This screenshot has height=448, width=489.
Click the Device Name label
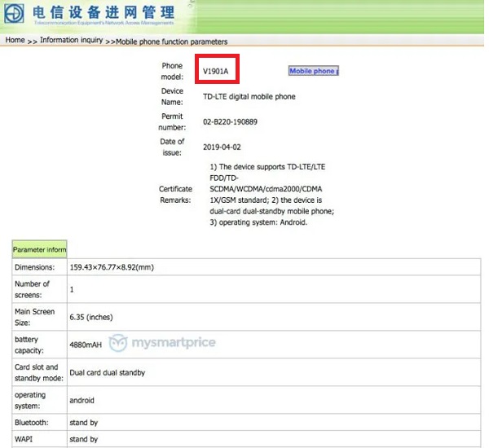click(172, 96)
